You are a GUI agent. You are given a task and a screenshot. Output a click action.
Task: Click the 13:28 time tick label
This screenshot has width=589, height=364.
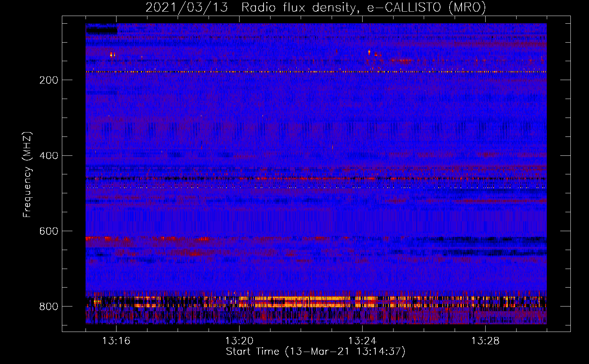pos(485,341)
